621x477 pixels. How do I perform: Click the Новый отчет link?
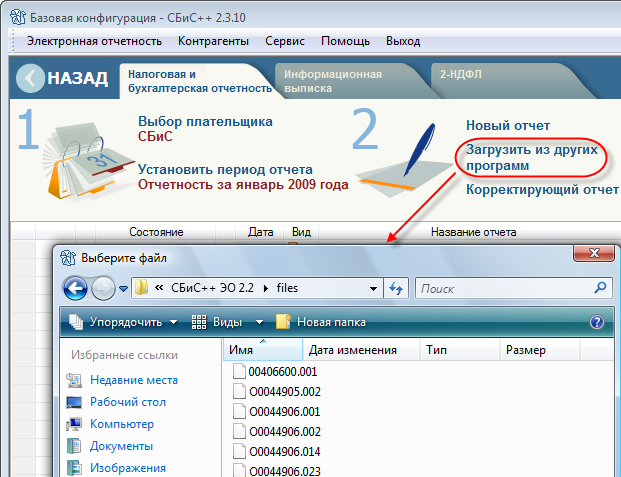508,125
